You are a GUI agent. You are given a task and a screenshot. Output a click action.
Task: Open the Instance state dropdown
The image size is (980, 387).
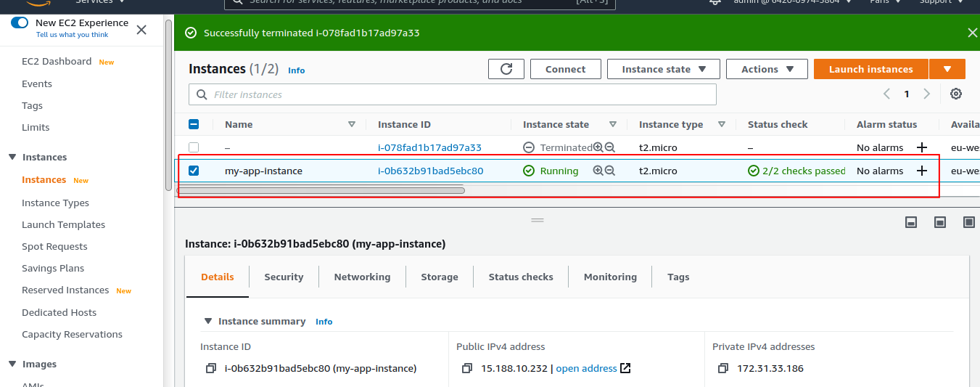663,69
